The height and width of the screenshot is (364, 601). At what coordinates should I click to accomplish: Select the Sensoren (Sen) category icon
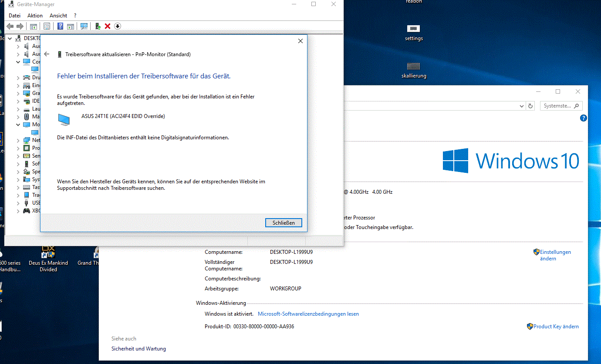point(26,156)
